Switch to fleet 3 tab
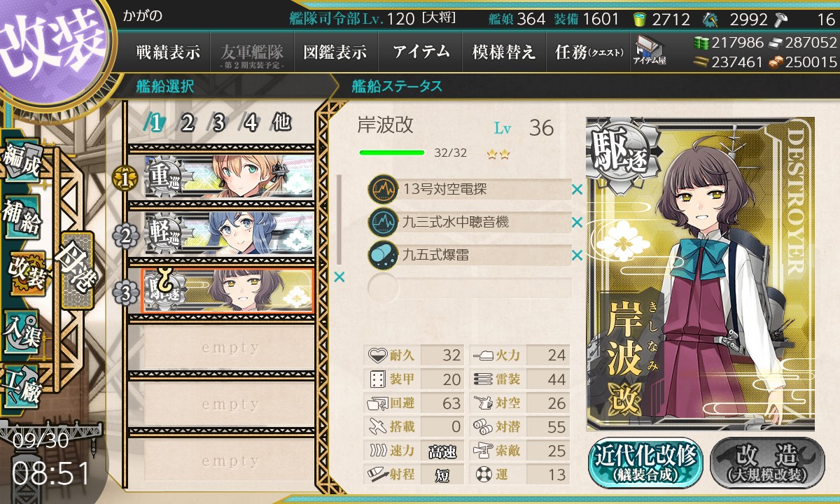 (218, 123)
